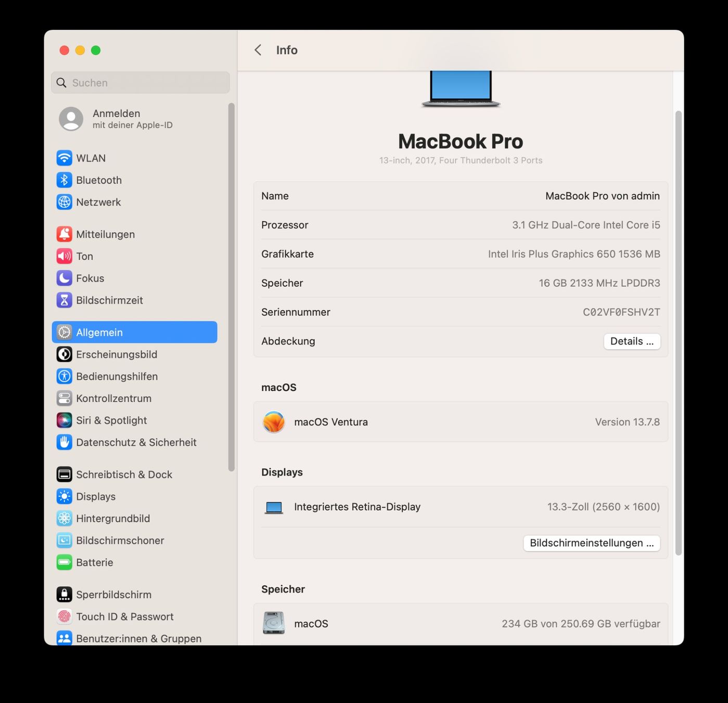Viewport: 728px width, 703px height.
Task: Go back using the chevron arrow
Action: [x=258, y=50]
